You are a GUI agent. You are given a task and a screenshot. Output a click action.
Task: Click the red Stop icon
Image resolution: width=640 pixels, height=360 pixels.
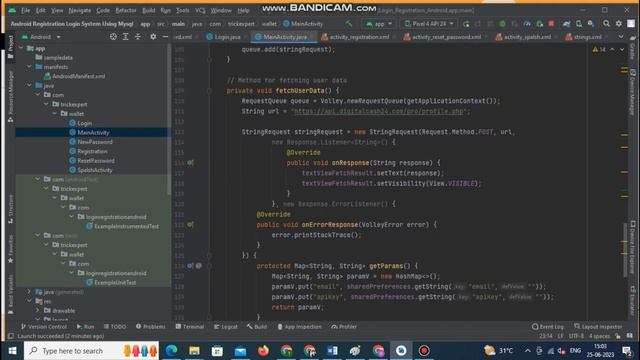(x=551, y=24)
